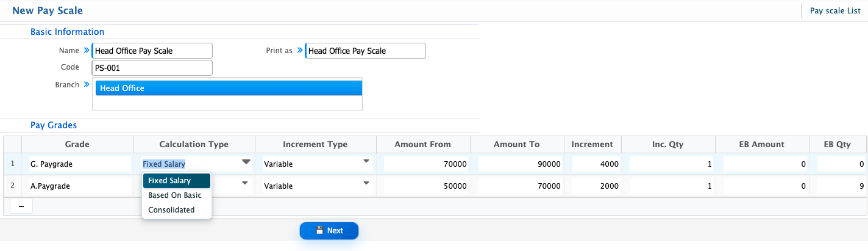Open Calculation Type dropdown arrow for A.Paygrade
Viewport: 868px width, 251px height.
point(245,183)
